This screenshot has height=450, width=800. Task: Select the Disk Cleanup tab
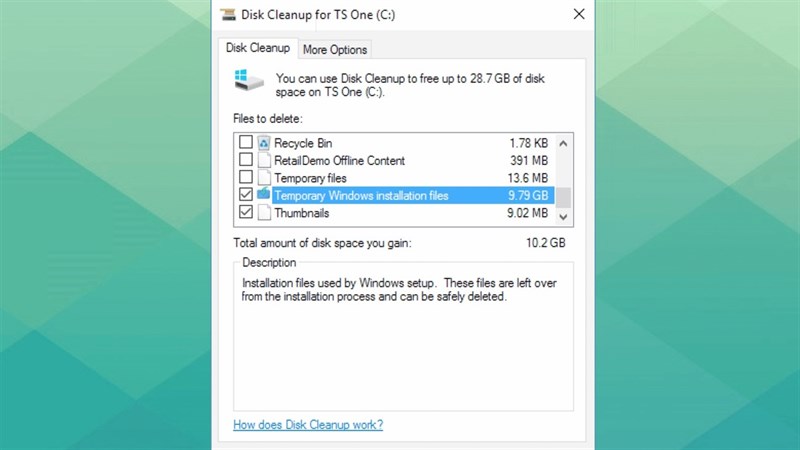coord(258,48)
